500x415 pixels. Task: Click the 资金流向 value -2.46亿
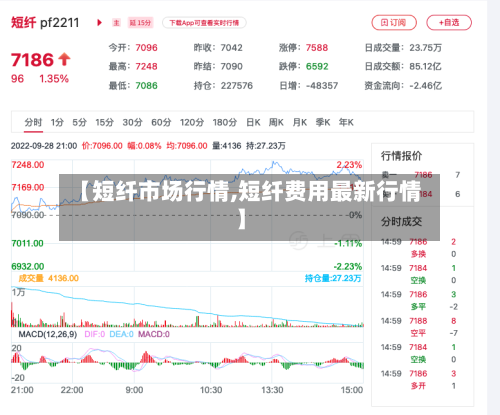[426, 86]
